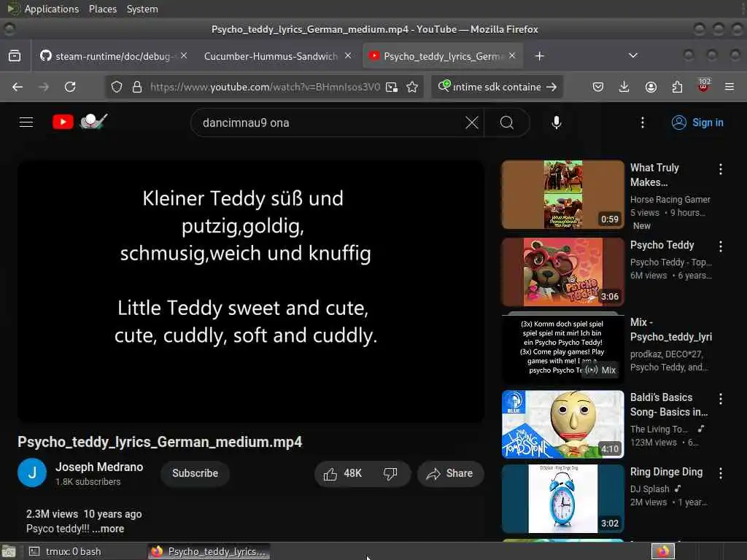Close the Cucumber-Hummus-Sandwich tab
747x560 pixels.
click(x=348, y=55)
